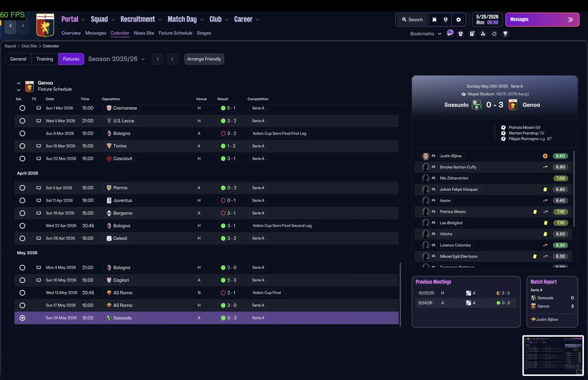
Task: Click the substitution icon for Lorenzo Colombo
Action: 545,245
